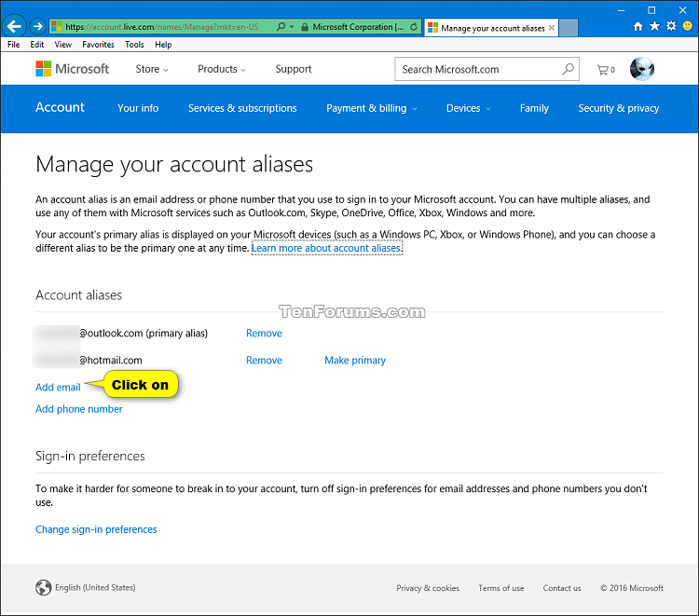Click the Microsoft favicon in address bar

(56, 26)
